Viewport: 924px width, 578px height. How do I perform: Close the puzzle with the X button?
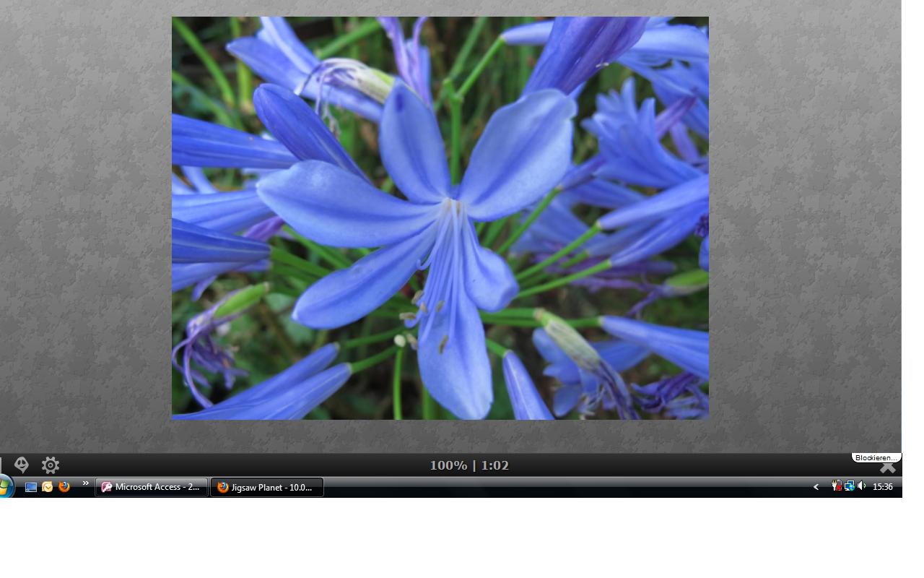[x=887, y=467]
